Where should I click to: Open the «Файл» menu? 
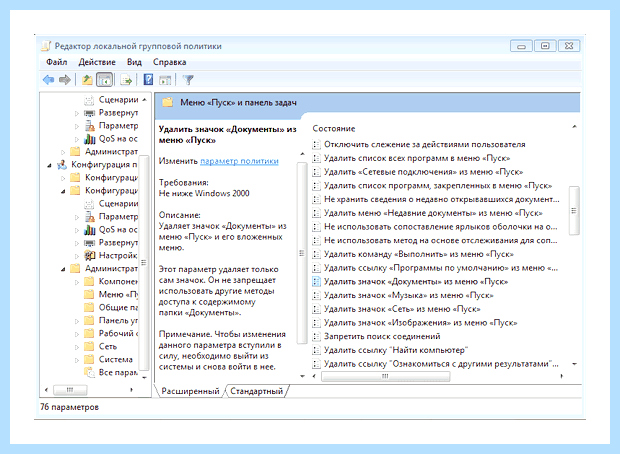pos(57,62)
